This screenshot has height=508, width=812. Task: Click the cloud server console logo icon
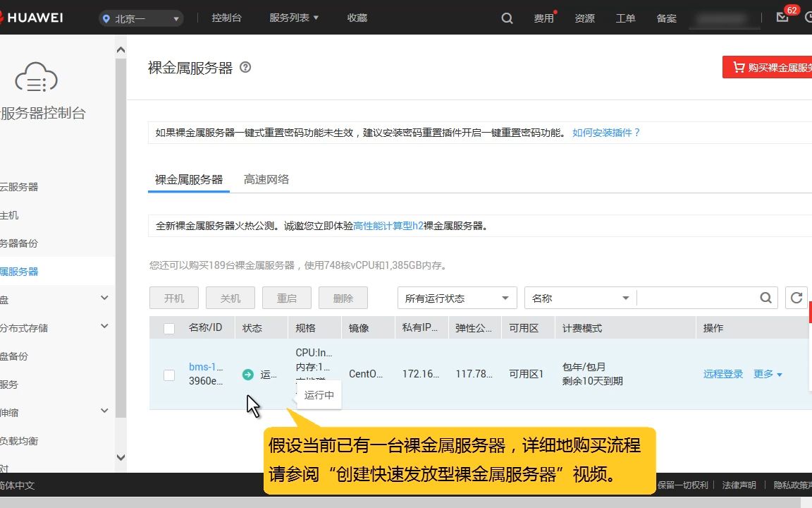pos(36,77)
